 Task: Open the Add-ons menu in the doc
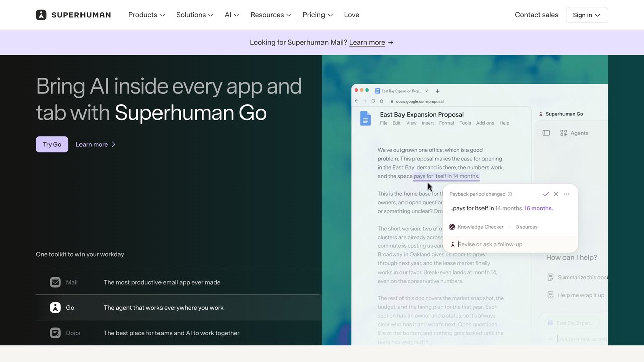(485, 123)
